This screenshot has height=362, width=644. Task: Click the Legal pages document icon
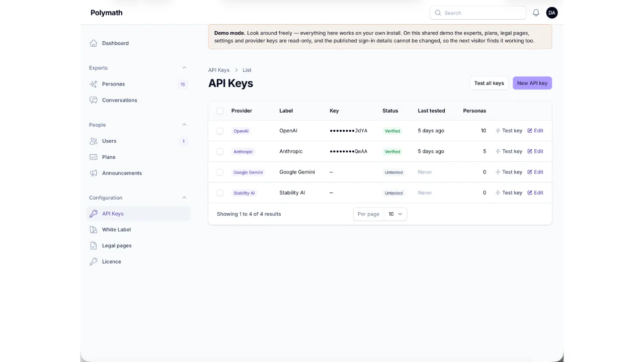94,246
